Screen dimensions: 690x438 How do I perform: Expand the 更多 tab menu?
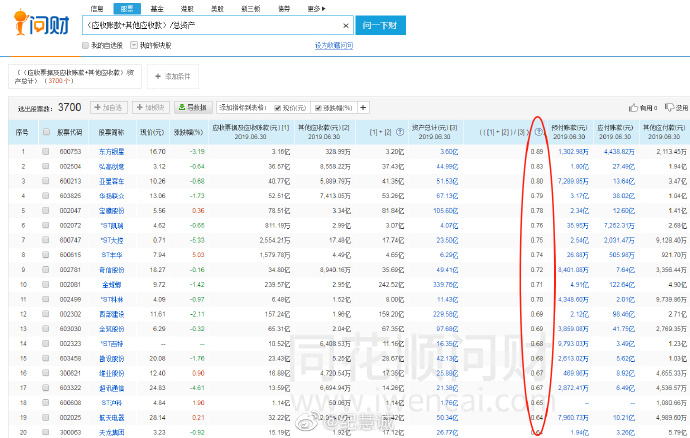(x=316, y=8)
